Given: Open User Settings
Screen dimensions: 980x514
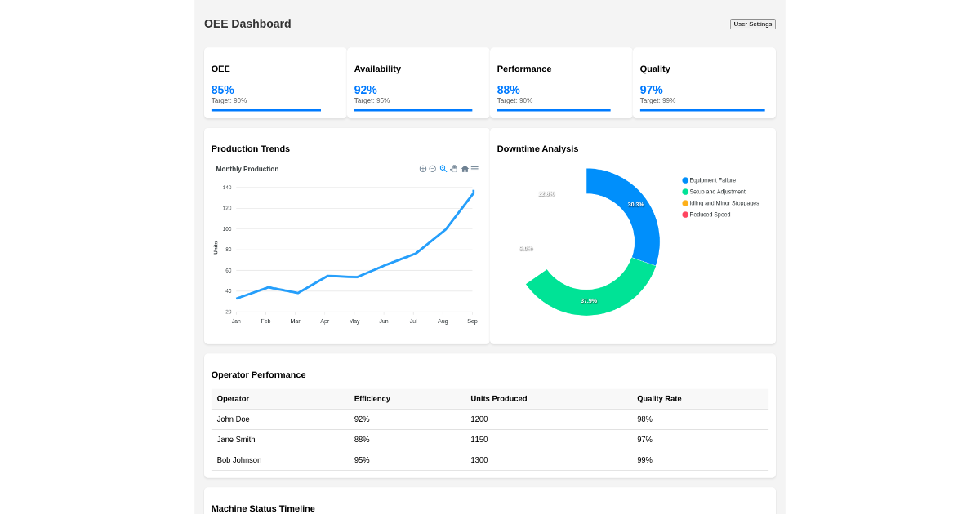Looking at the screenshot, I should click(752, 24).
